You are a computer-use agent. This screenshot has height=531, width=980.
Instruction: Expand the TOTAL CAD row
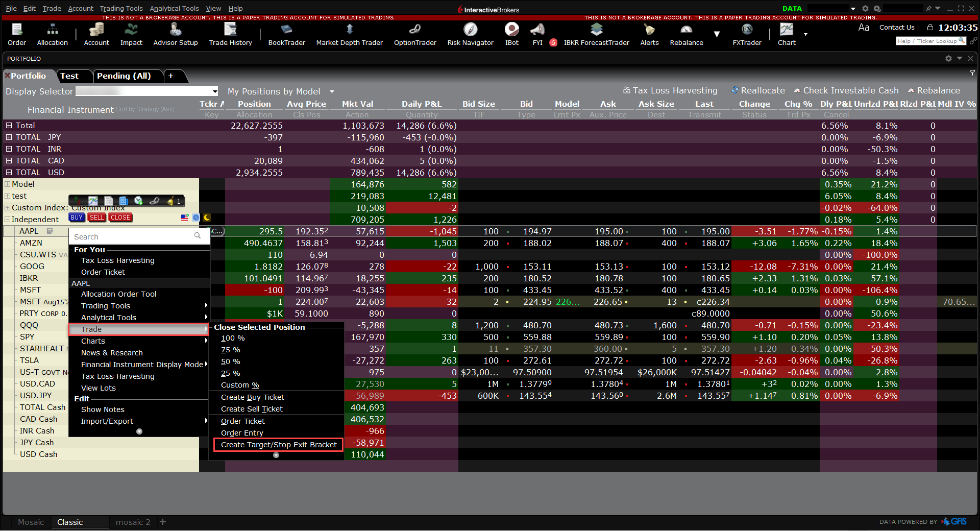pyautogui.click(x=9, y=161)
